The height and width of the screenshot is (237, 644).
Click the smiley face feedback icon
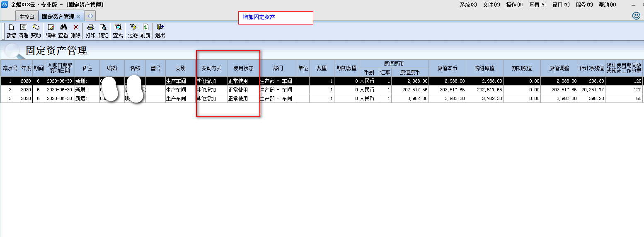(636, 16)
